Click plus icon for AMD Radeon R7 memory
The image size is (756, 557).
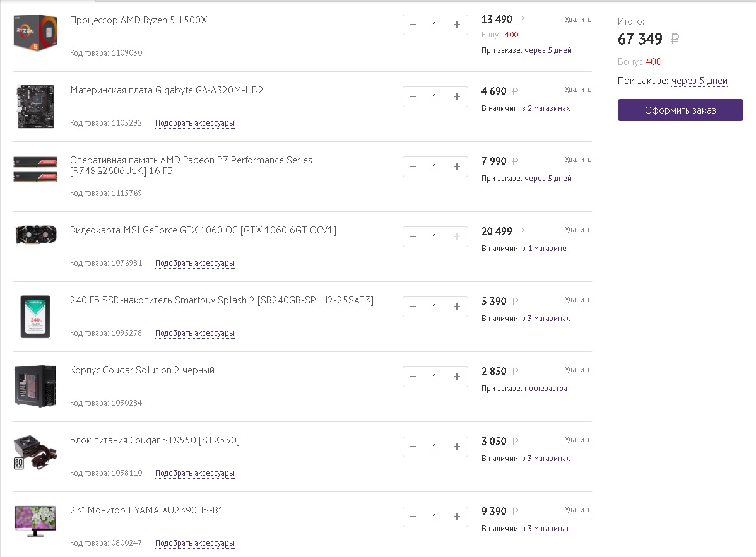[457, 167]
